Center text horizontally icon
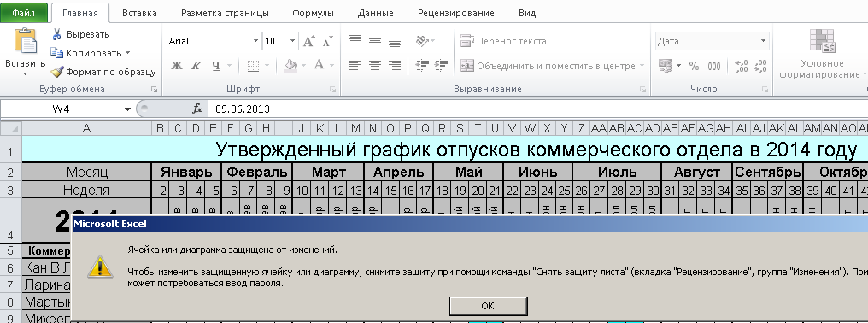Viewport: 868px width, 323px height. pos(375,66)
